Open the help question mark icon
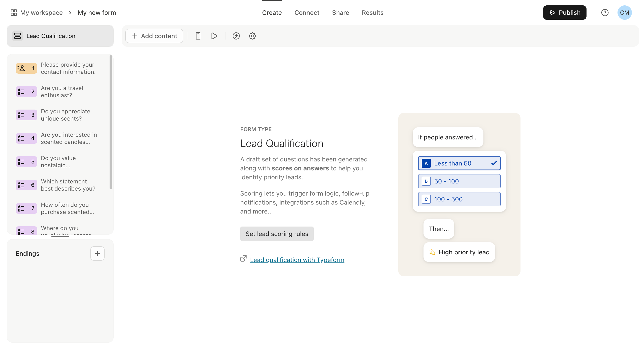 (x=605, y=13)
